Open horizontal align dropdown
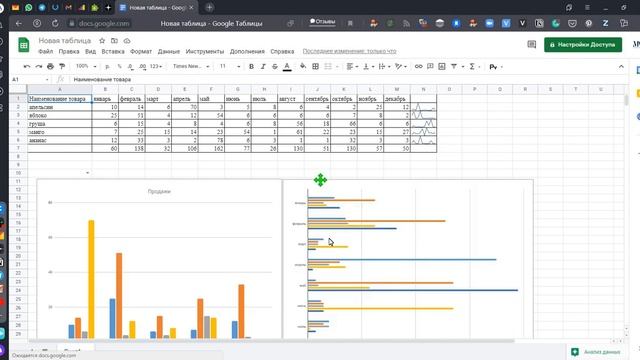640x360 pixels. [x=352, y=67]
